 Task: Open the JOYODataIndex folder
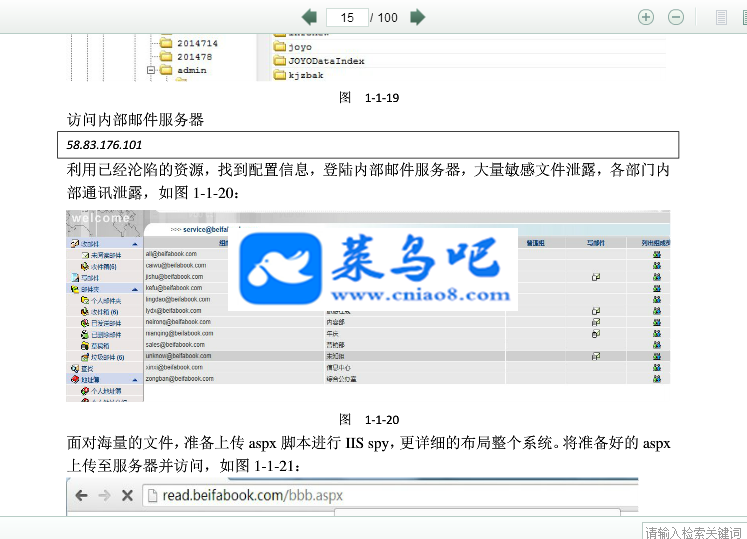[x=319, y=61]
